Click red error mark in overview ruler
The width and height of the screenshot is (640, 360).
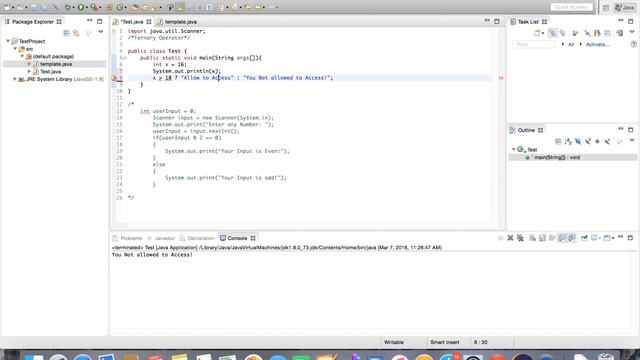(x=501, y=78)
